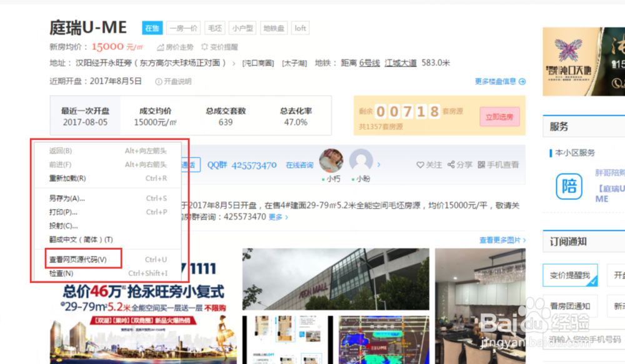Click the 地铁盘 tag
The width and height of the screenshot is (625, 364).
[x=274, y=28]
